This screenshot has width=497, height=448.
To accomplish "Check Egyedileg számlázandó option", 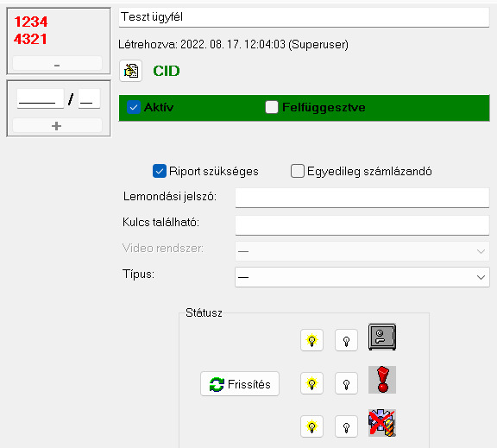I will point(298,171).
